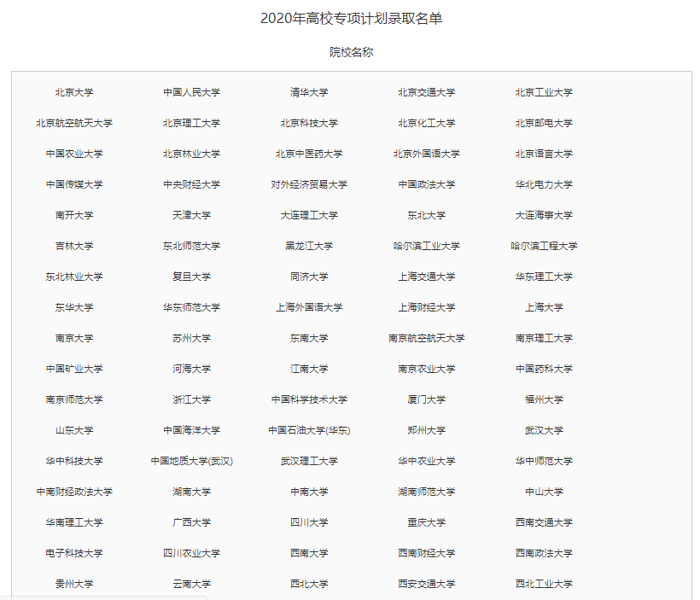Select 清华大学
The height and width of the screenshot is (600, 700).
coord(309,92)
